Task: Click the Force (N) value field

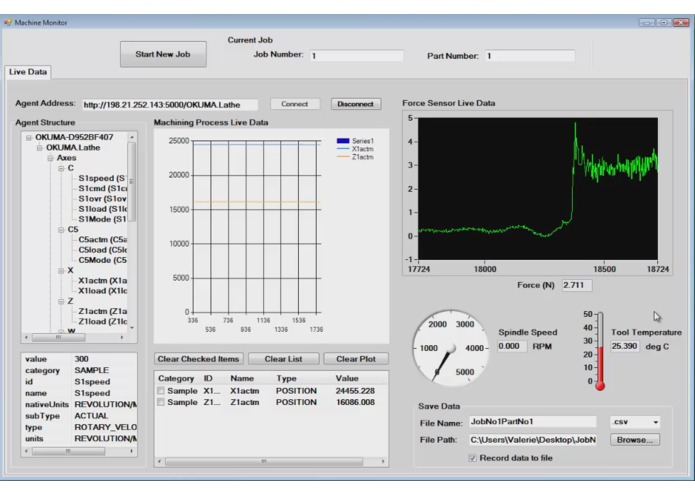Action: [577, 285]
